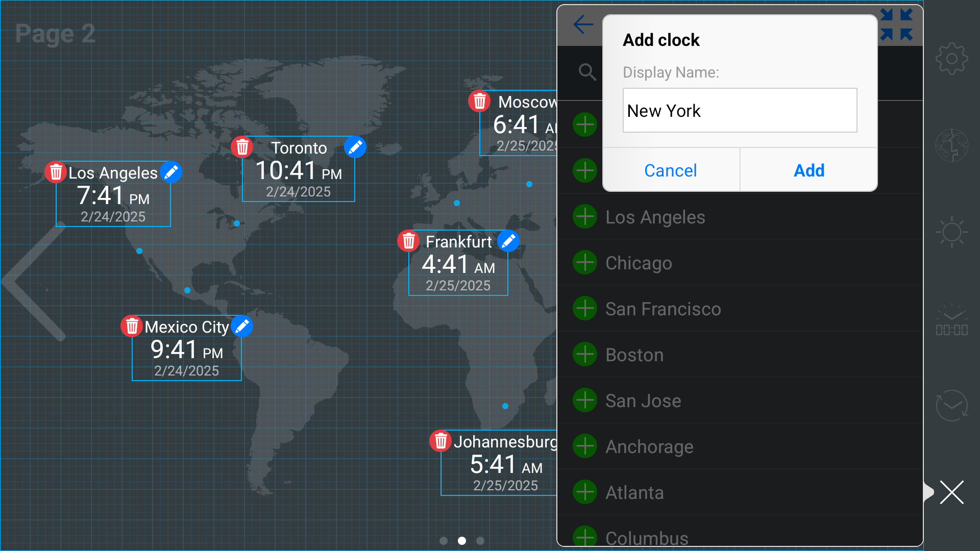Screen dimensions: 980x551
Task: Delete the Moscow clock
Action: pos(479,101)
